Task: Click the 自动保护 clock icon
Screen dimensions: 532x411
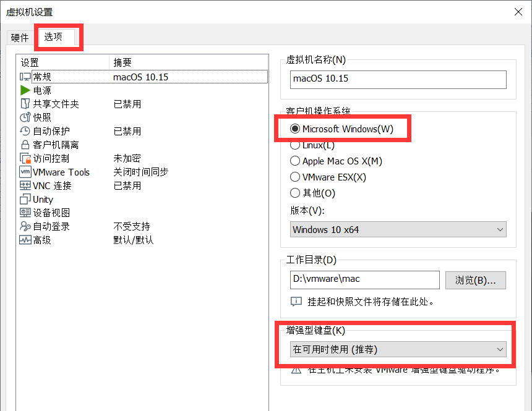Action: click(x=25, y=131)
